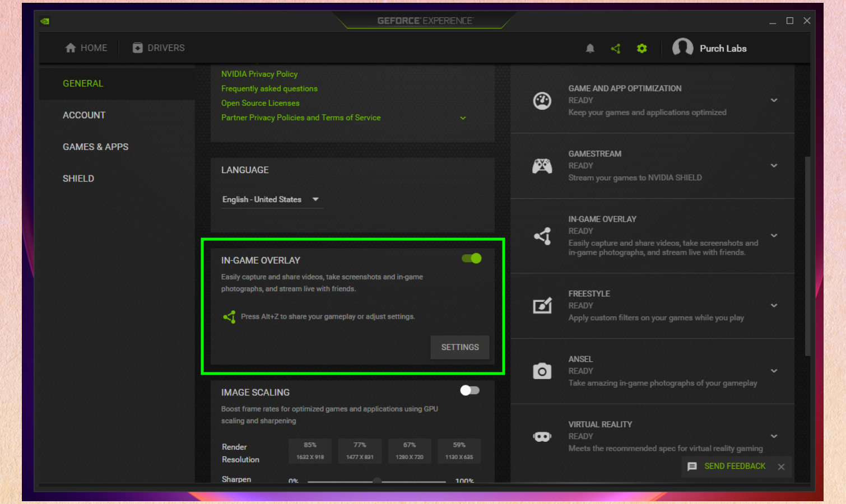The height and width of the screenshot is (504, 846).
Task: Click the 'Press Alt+Z to share' hint text
Action: [328, 317]
